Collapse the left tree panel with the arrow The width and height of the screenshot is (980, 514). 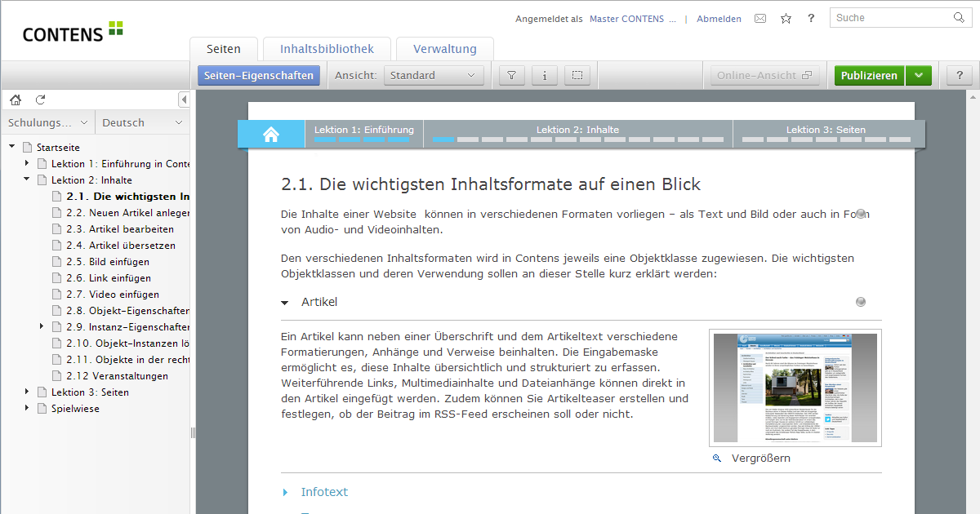tap(184, 100)
